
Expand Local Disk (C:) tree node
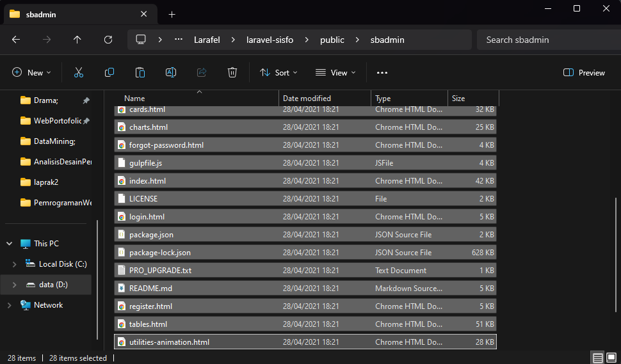pos(15,264)
